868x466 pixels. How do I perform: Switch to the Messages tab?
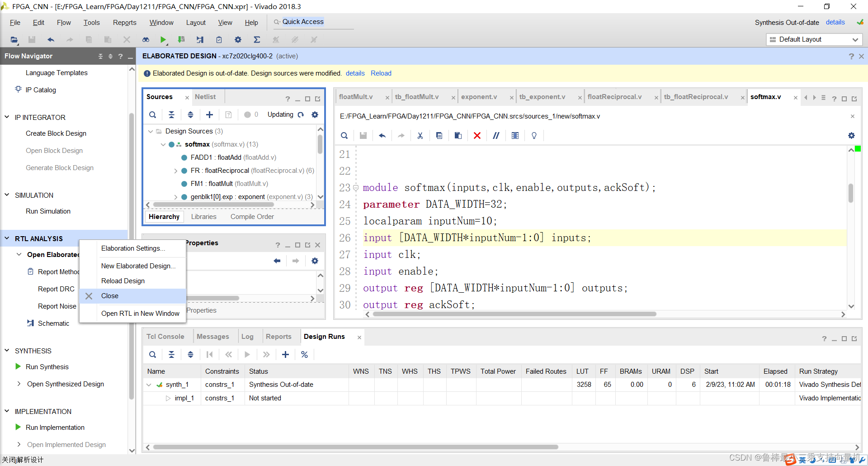[213, 337]
